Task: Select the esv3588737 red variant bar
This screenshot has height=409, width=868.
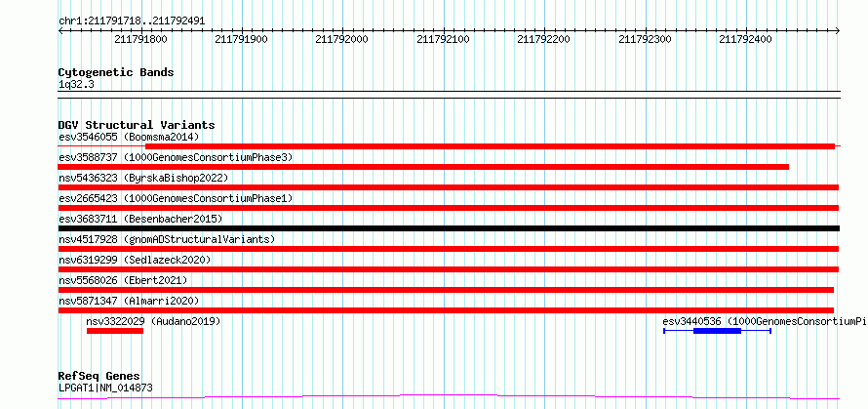Action: [423, 167]
